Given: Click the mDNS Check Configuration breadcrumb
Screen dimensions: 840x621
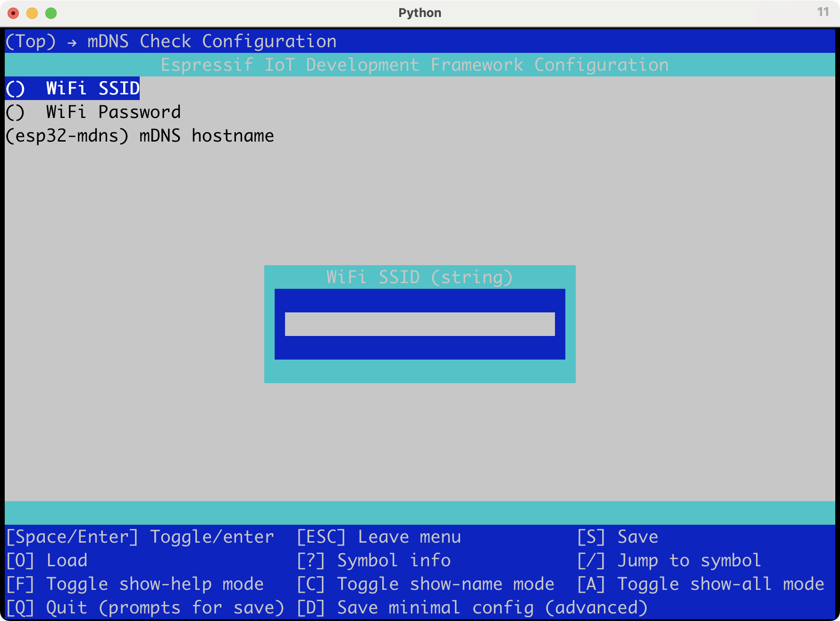Looking at the screenshot, I should (212, 41).
